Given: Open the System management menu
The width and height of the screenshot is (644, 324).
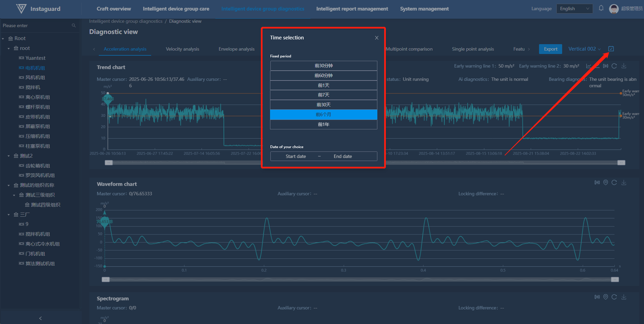Looking at the screenshot, I should (424, 9).
